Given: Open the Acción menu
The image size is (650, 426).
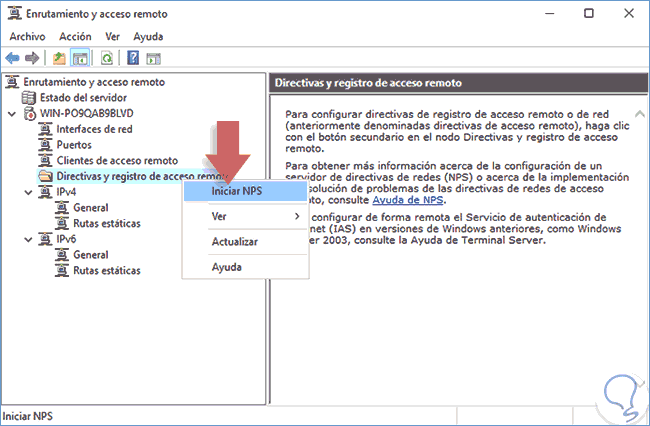Looking at the screenshot, I should pyautogui.click(x=75, y=36).
